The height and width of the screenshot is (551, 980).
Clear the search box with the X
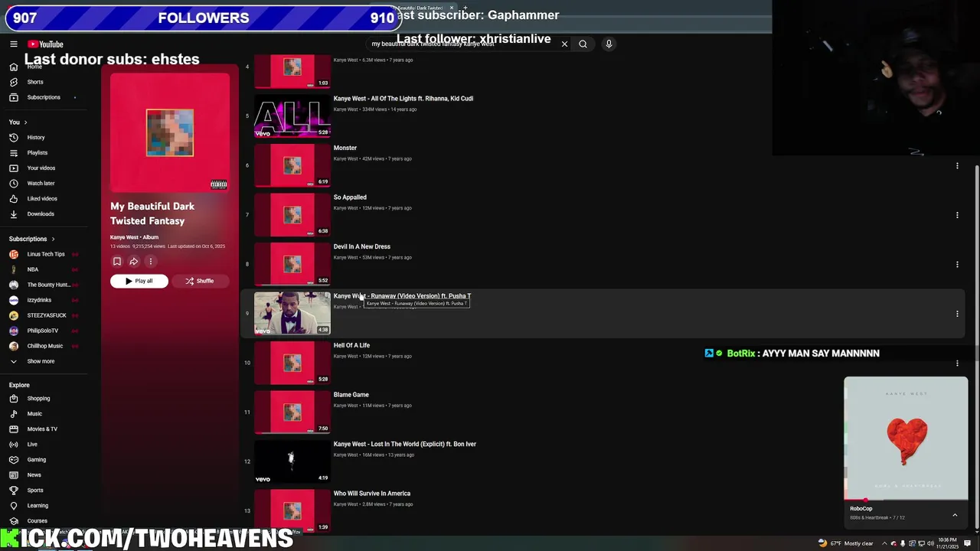coord(564,44)
